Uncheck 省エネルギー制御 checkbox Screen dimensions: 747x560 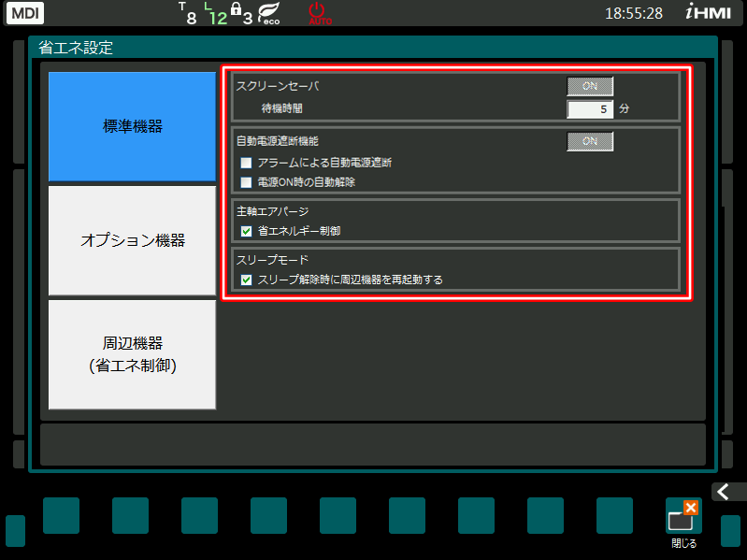click(246, 232)
